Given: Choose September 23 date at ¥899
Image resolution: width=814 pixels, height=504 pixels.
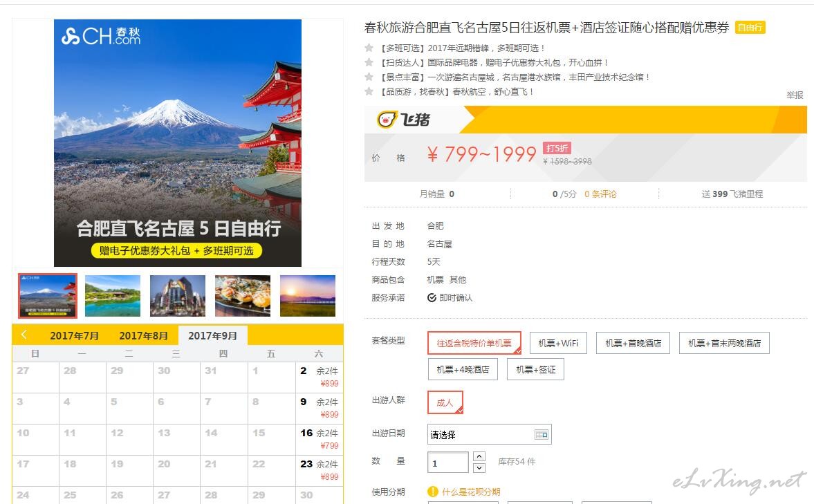Looking at the screenshot, I should (x=319, y=470).
